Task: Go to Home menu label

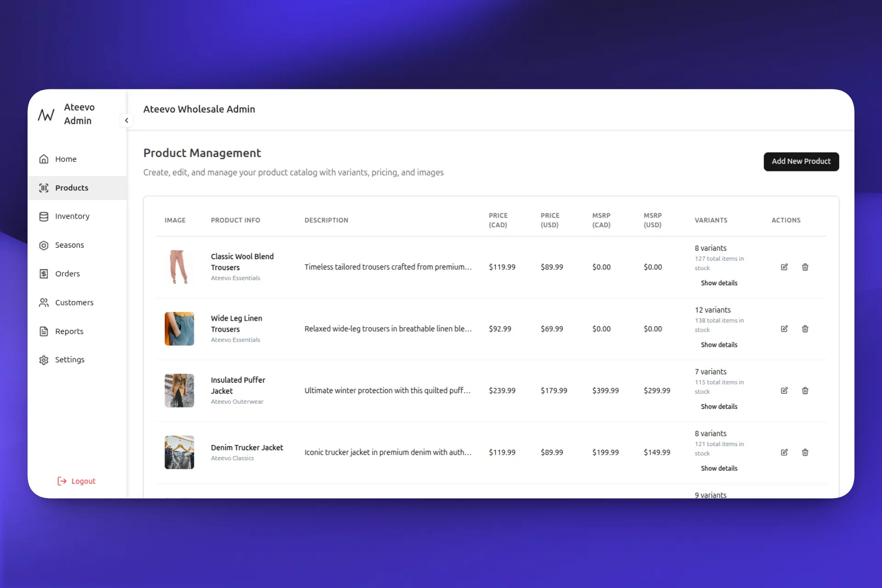Action: pos(66,159)
